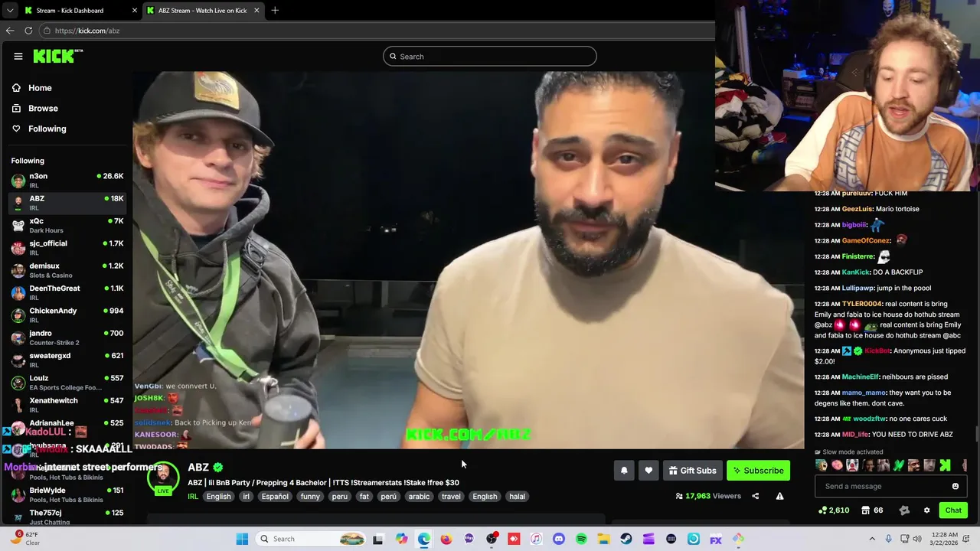Click the IRL category link
This screenshot has width=980, height=551.
pos(193,497)
